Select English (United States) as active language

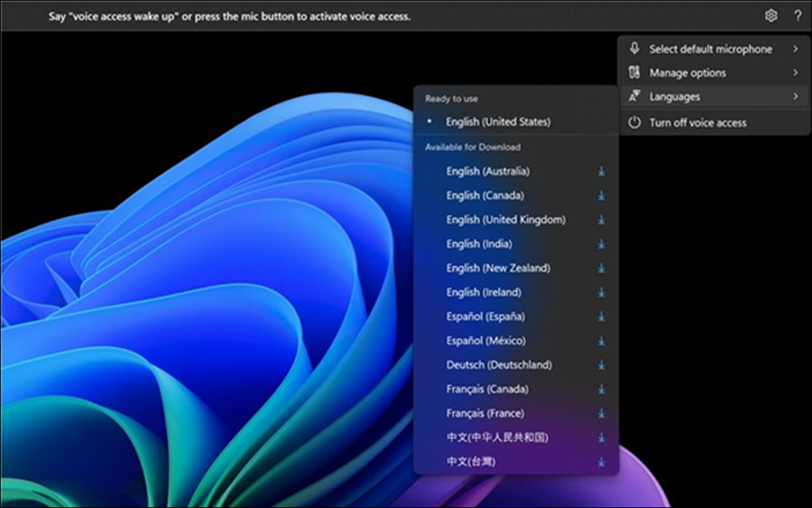click(x=498, y=122)
